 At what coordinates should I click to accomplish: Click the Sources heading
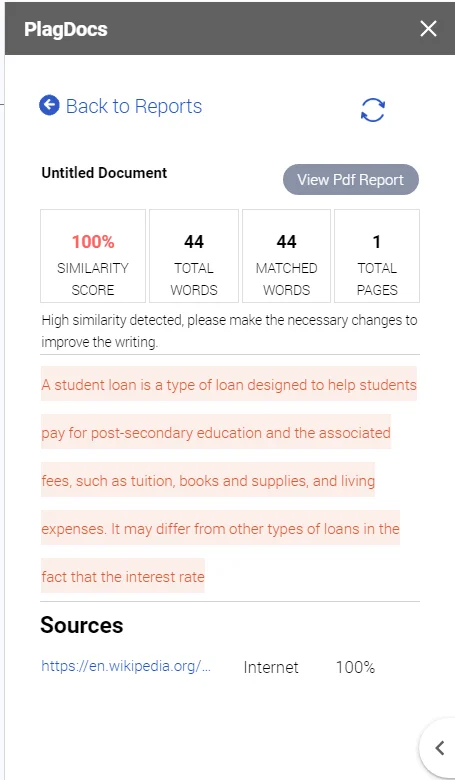coord(82,625)
